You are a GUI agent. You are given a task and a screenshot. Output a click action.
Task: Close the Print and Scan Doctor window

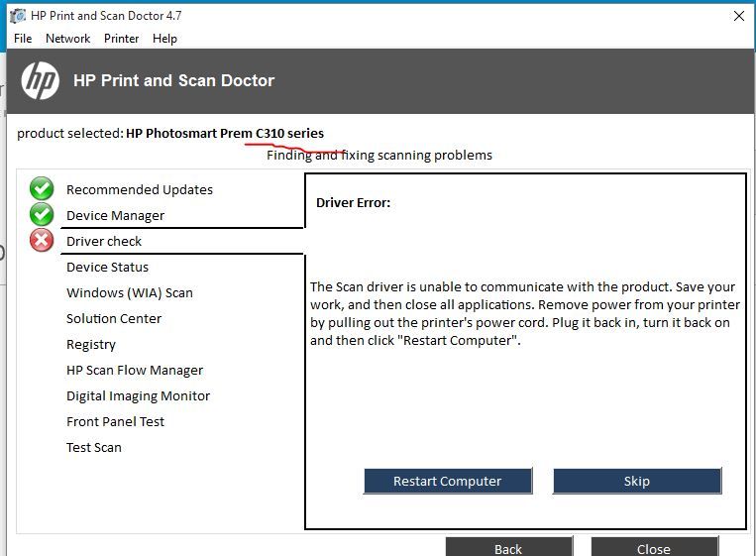(738, 16)
